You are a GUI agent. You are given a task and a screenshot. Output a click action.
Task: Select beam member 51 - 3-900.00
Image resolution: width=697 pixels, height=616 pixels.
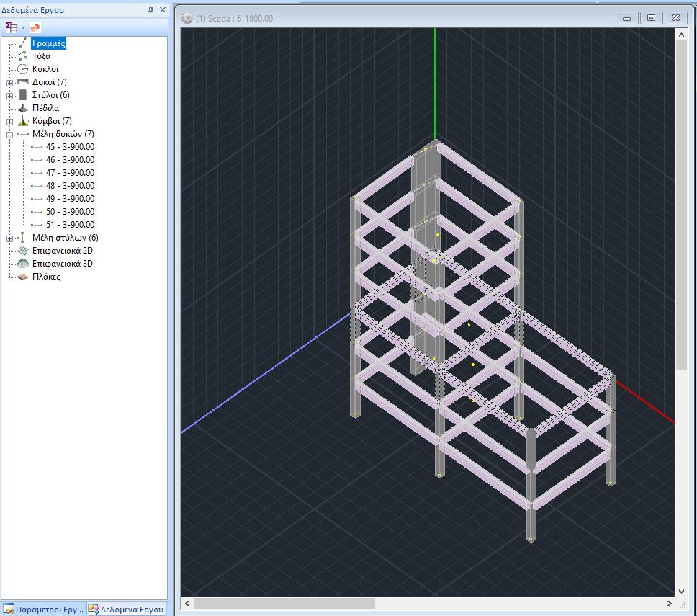71,224
